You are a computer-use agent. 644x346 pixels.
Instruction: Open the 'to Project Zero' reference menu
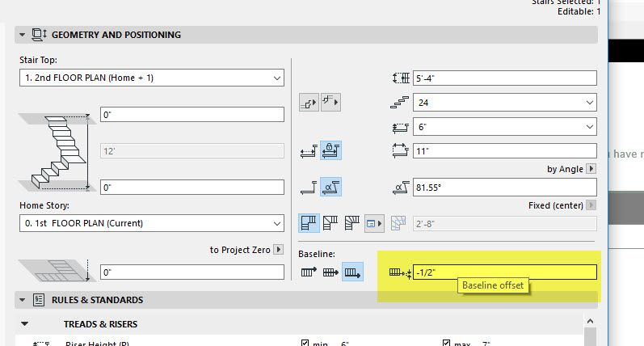tap(279, 250)
